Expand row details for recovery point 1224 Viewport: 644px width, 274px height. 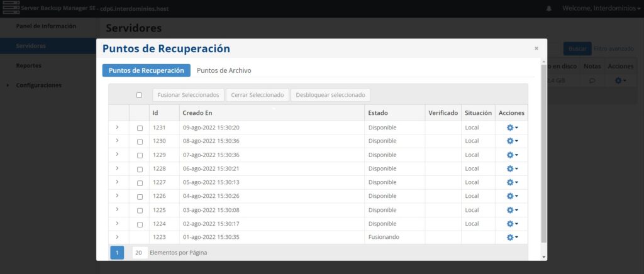click(x=117, y=223)
